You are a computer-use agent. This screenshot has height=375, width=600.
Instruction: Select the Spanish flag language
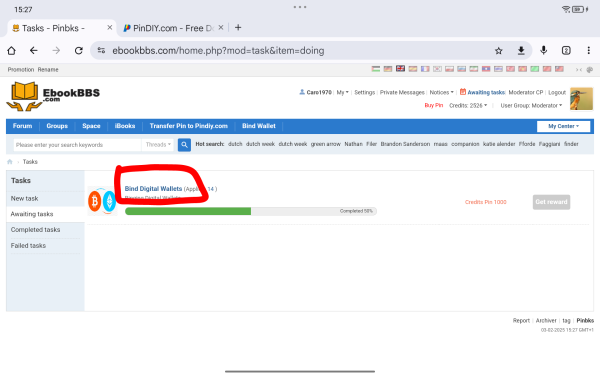coord(412,69)
